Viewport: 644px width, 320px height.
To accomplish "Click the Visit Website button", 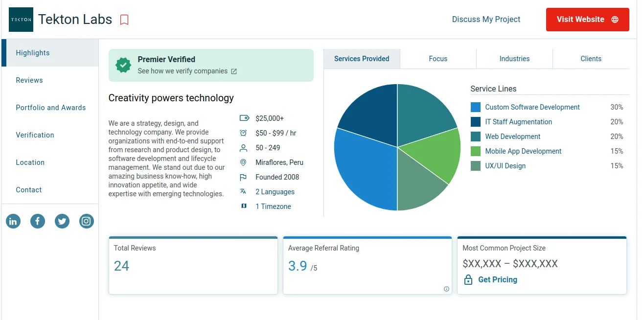I will [x=587, y=20].
